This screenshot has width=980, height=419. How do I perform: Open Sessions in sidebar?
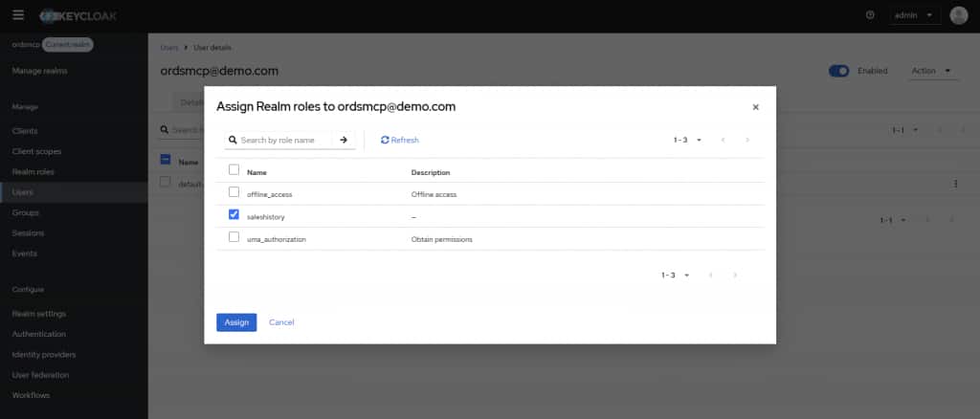28,233
